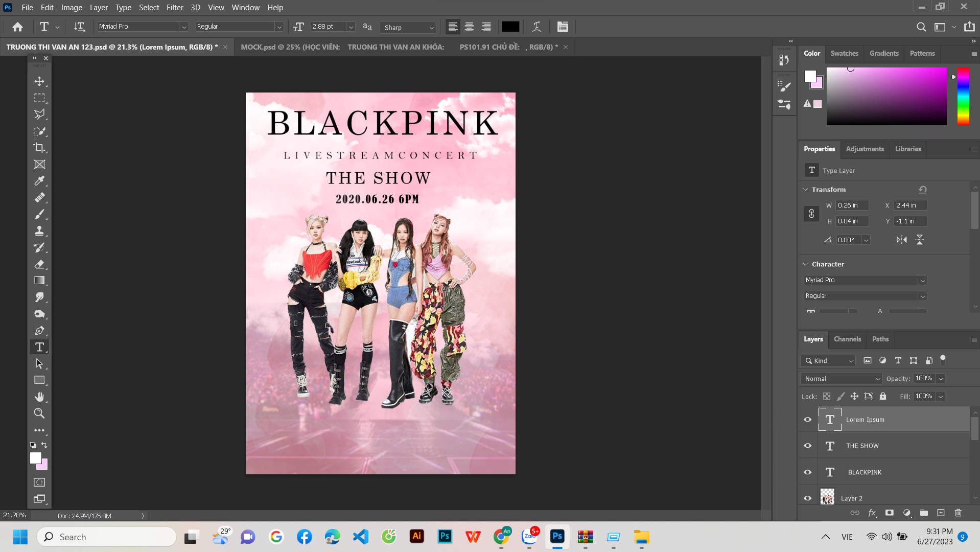Viewport: 980px width, 552px height.
Task: Switch to the Swatches tab
Action: coord(844,53)
